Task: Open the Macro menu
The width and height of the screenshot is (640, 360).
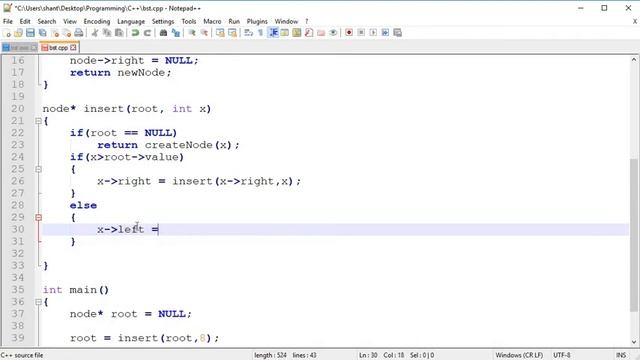Action: [x=212, y=21]
